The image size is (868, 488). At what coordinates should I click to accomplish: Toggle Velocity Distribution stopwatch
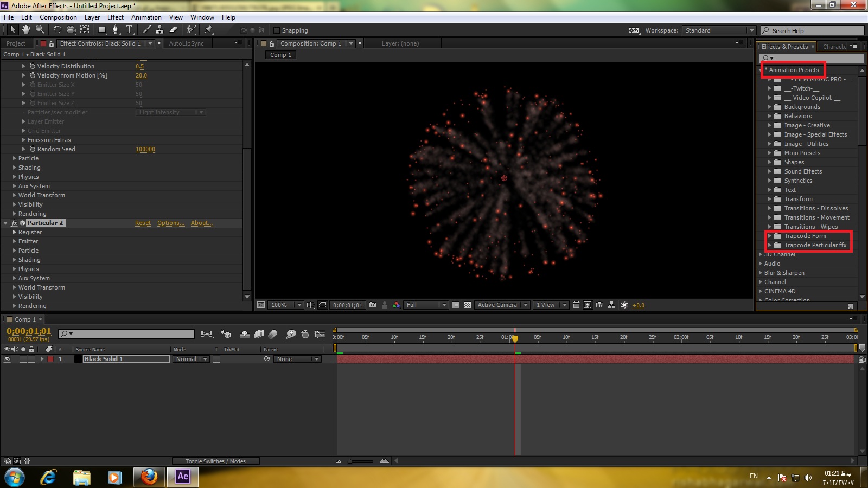coord(33,66)
